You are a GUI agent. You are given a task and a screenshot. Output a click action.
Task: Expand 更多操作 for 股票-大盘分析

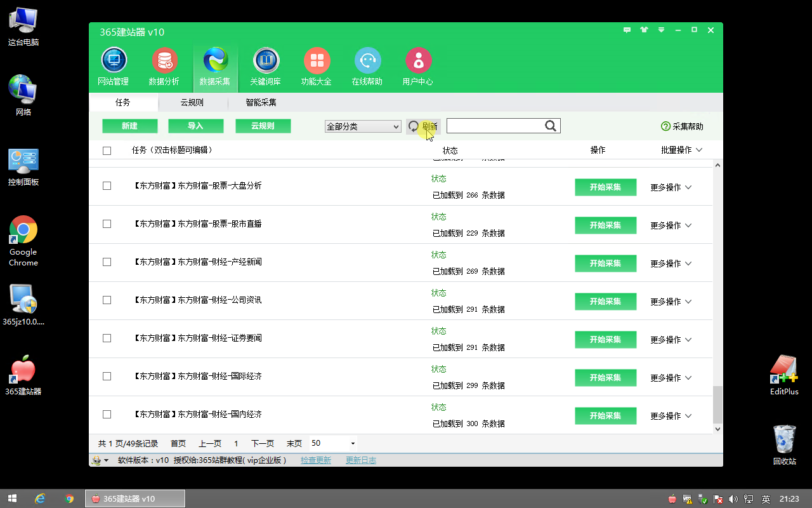[671, 187]
